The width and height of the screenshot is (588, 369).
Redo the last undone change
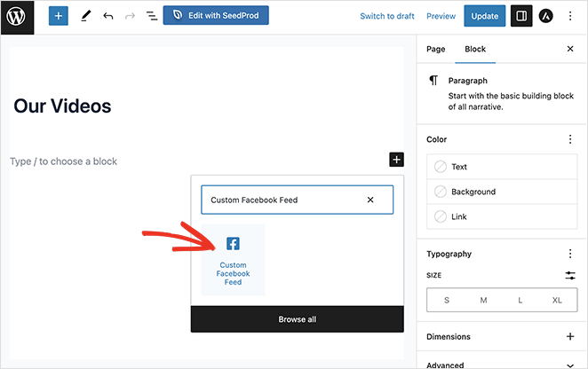tap(130, 16)
